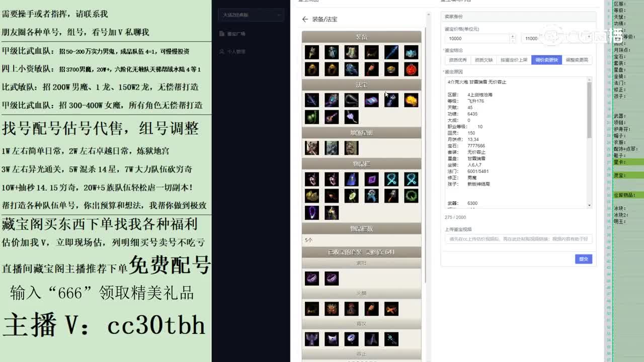Viewport: 644px width, 362px height.
Task: Expand the 大话2经典版 game dropdown
Action: click(251, 15)
